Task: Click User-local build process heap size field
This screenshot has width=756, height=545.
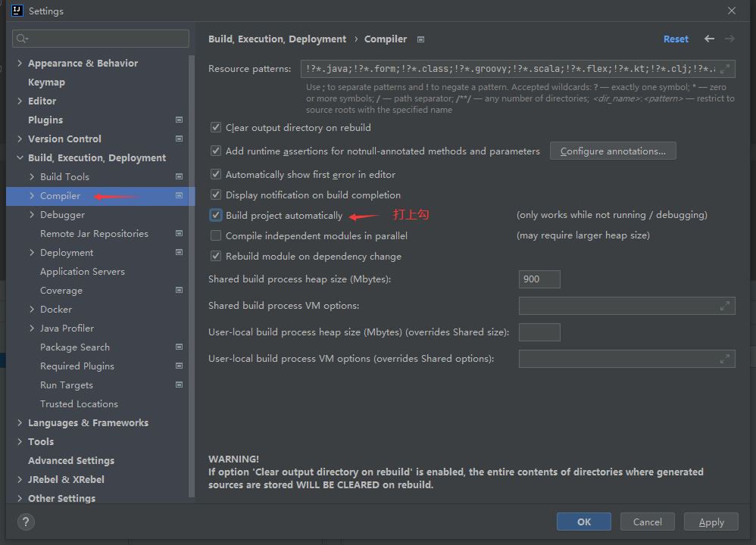Action: 539,332
